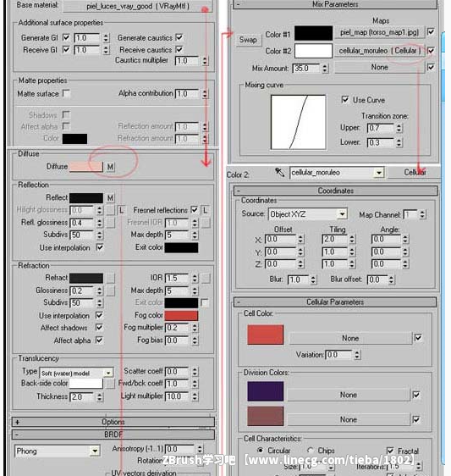This screenshot has width=451, height=476.
Task: Collapse the Cellular Parameters rollout
Action: (335, 302)
